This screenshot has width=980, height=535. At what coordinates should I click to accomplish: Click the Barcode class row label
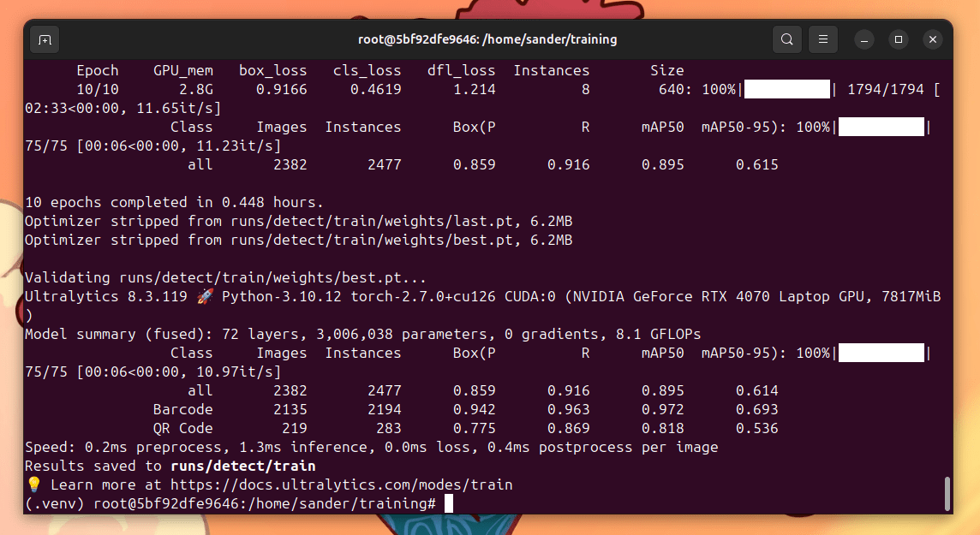coord(182,409)
